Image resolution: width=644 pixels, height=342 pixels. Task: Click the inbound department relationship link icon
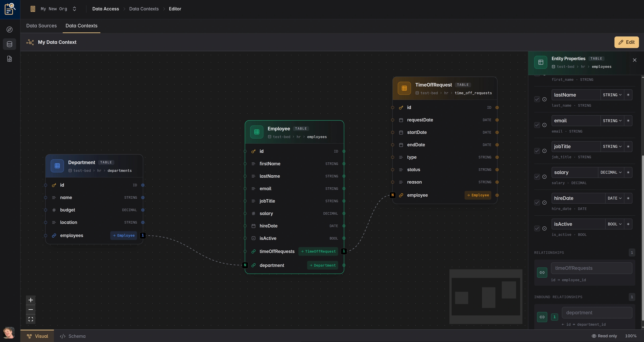coord(542,317)
